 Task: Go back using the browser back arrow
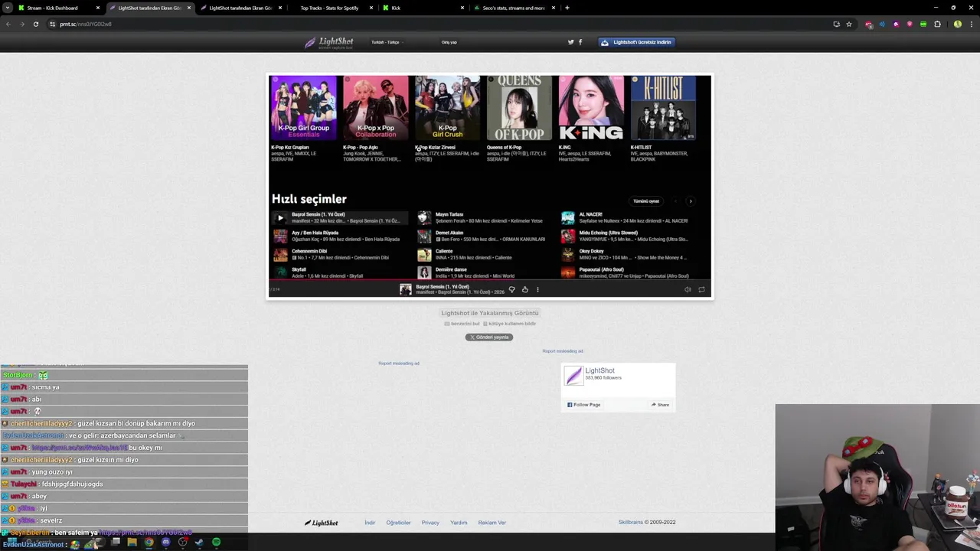8,24
